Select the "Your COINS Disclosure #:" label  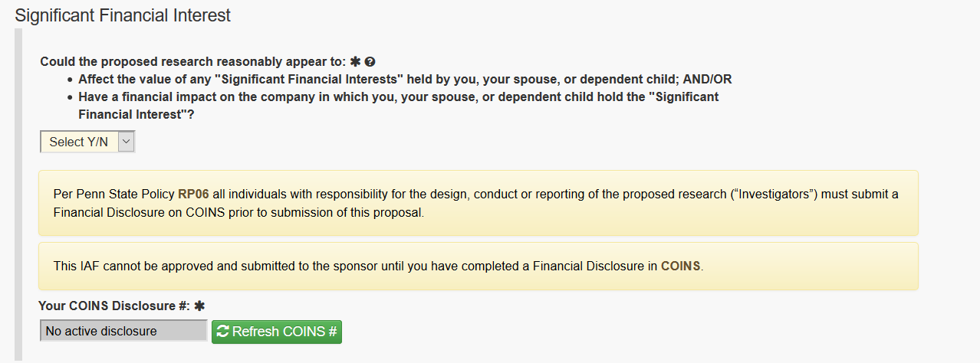click(x=115, y=306)
